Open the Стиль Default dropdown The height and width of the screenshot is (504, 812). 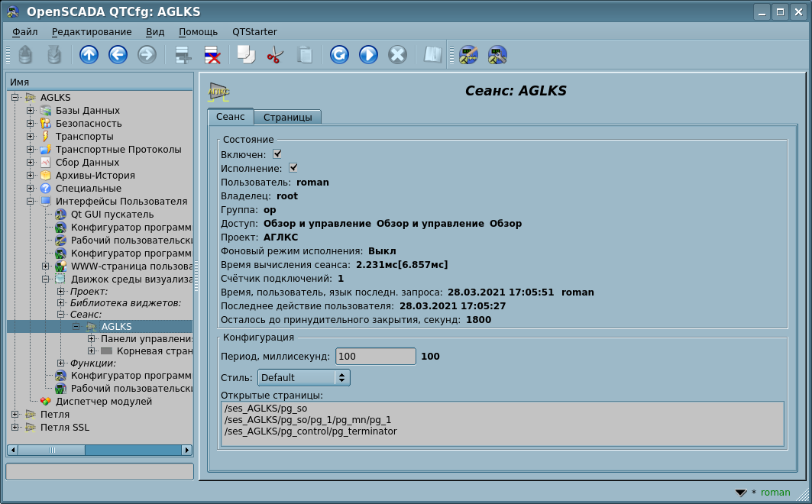(303, 378)
